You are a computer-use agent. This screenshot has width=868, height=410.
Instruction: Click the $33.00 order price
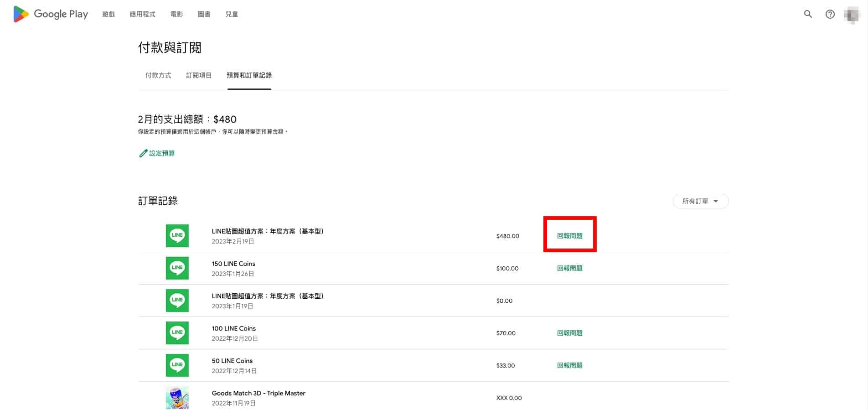point(506,365)
